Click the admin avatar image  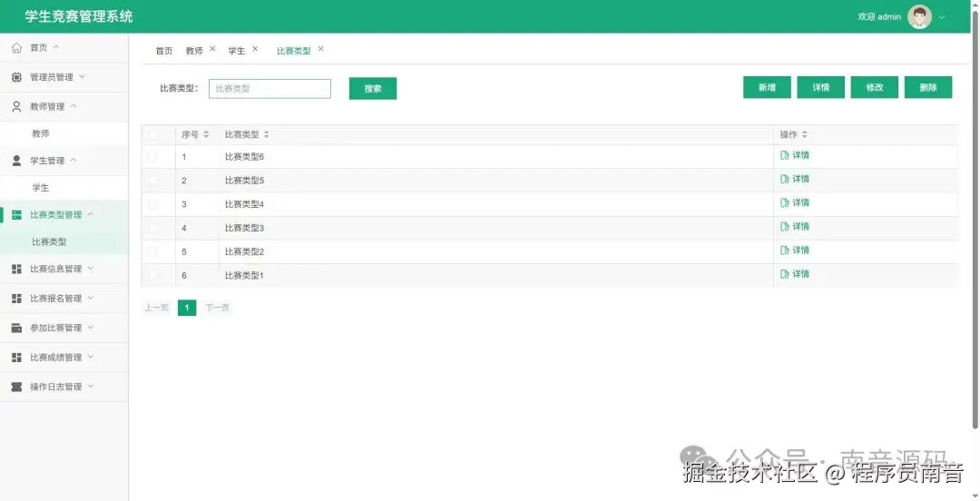(x=919, y=17)
